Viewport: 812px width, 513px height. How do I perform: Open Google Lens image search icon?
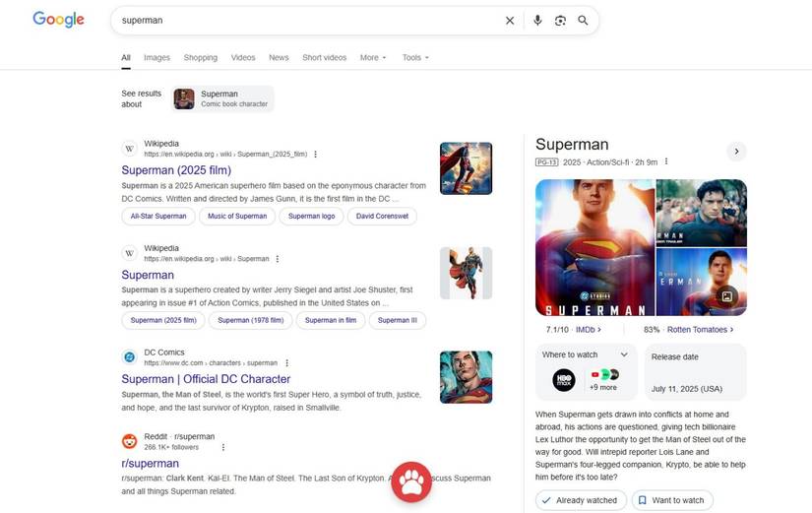[x=560, y=21]
